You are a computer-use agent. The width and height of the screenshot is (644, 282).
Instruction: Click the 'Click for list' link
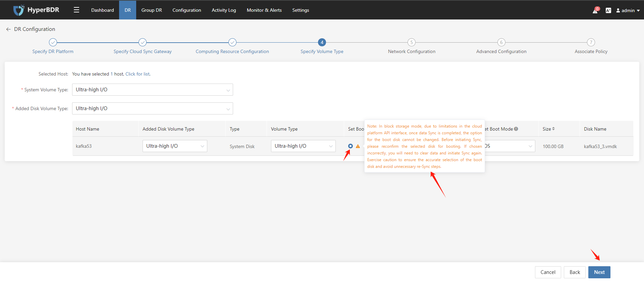[x=138, y=74]
